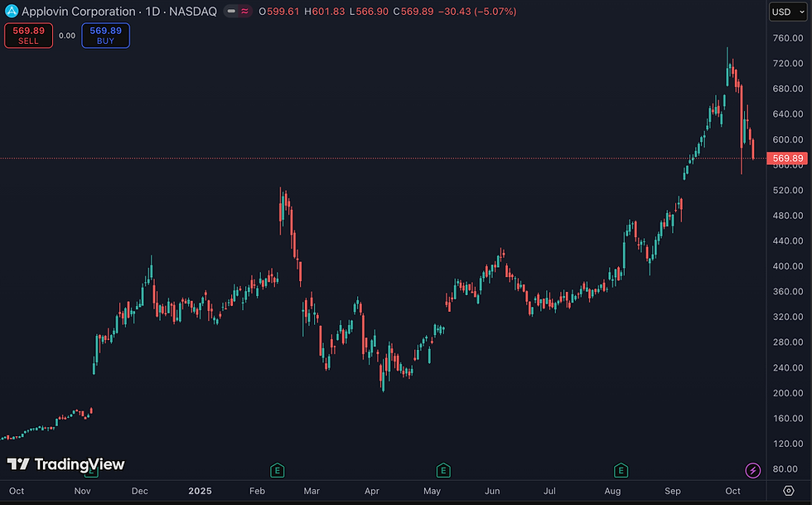
Task: Click the 400.00 price axis label
Action: [x=788, y=266]
